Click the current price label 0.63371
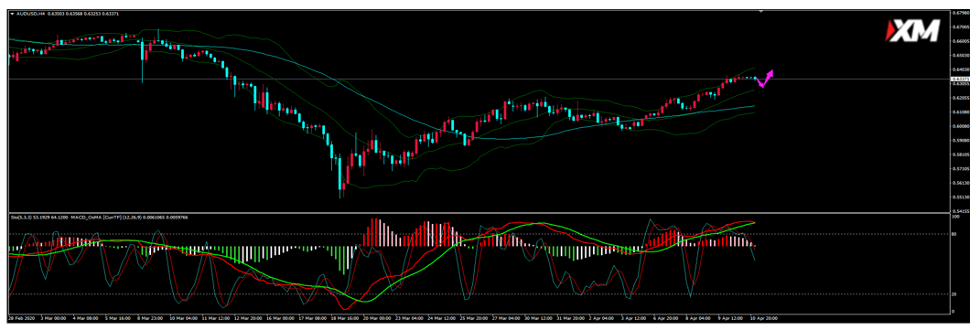The image size is (980, 330). click(x=959, y=80)
